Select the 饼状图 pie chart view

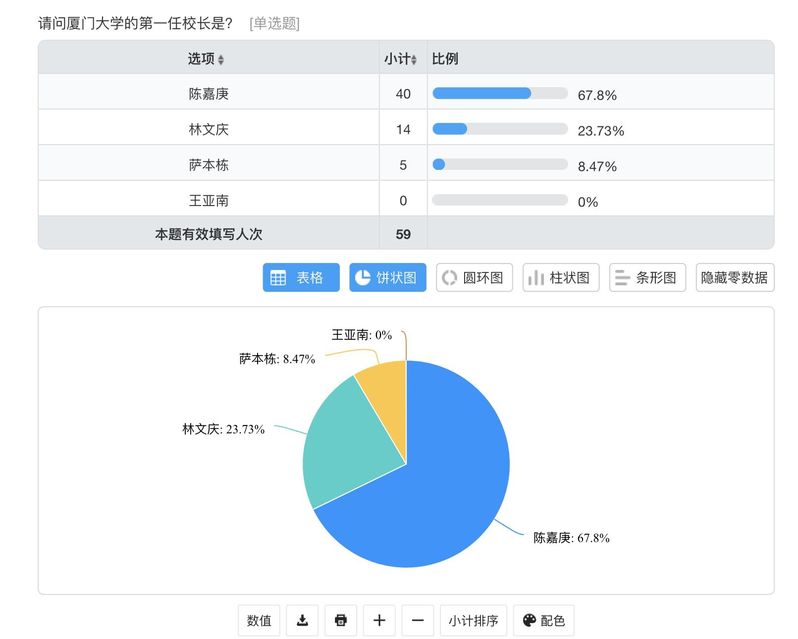[388, 278]
